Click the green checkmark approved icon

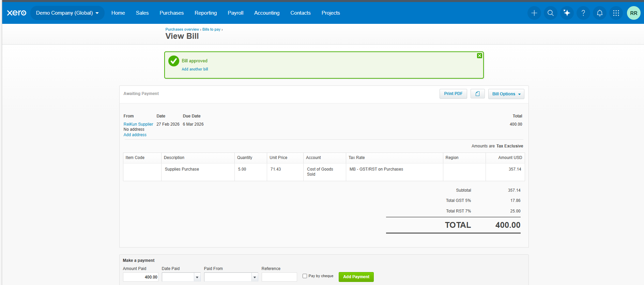point(174,61)
